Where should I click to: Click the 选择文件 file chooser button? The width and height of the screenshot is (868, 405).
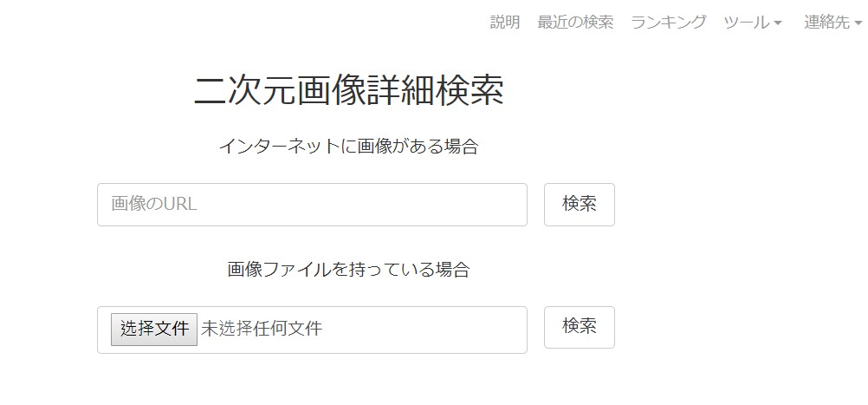coord(154,330)
